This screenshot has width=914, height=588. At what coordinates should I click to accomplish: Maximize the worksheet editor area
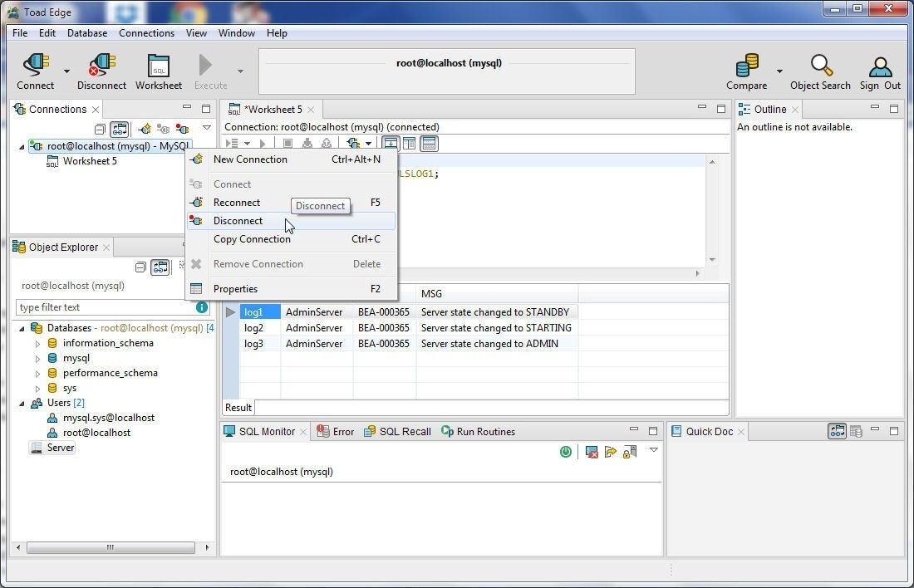[721, 109]
